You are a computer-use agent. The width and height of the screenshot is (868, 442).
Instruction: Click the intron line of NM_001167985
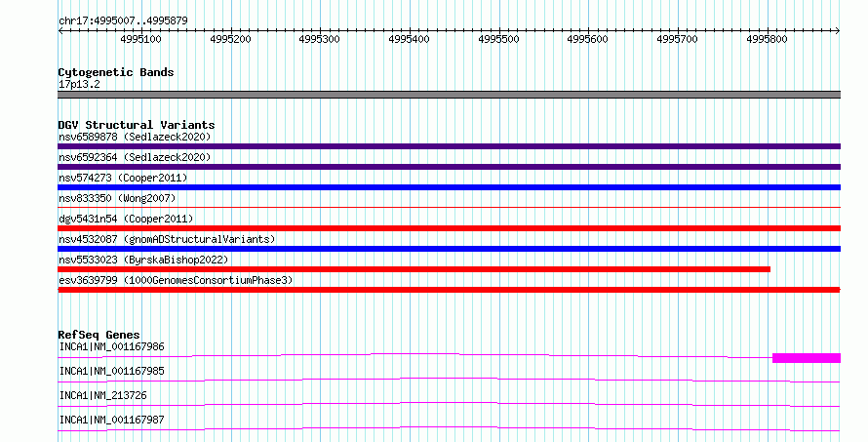click(x=449, y=378)
